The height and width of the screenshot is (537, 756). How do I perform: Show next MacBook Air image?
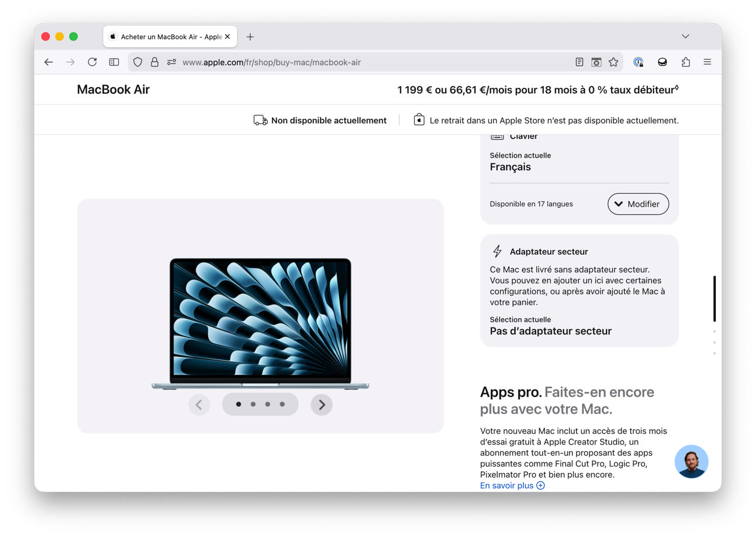click(322, 404)
